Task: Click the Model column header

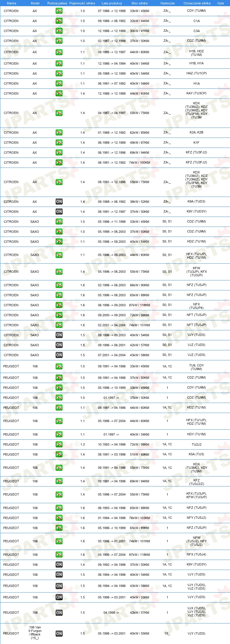Action: pyautogui.click(x=35, y=3)
